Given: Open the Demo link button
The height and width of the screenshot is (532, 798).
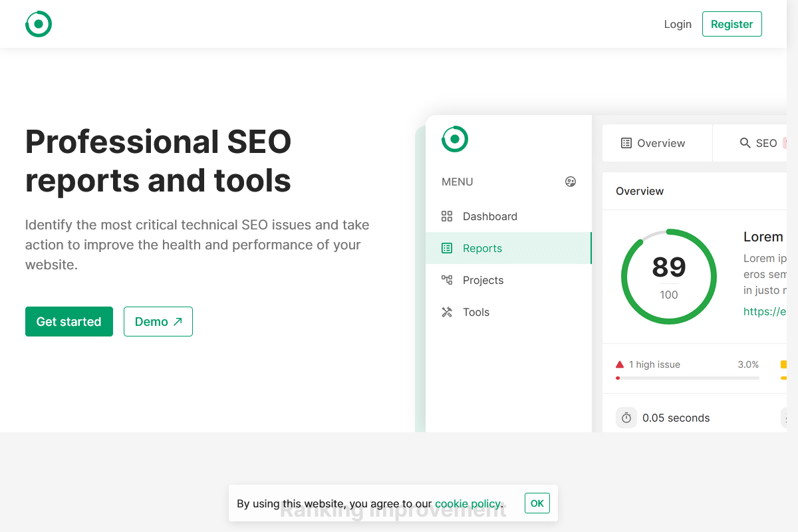Looking at the screenshot, I should (x=158, y=321).
